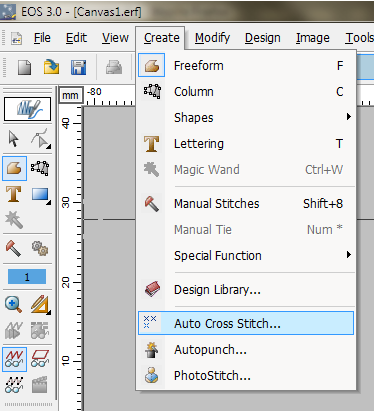374x411 pixels.
Task: Click the Magic Wand menu entry
Action: coord(246,170)
